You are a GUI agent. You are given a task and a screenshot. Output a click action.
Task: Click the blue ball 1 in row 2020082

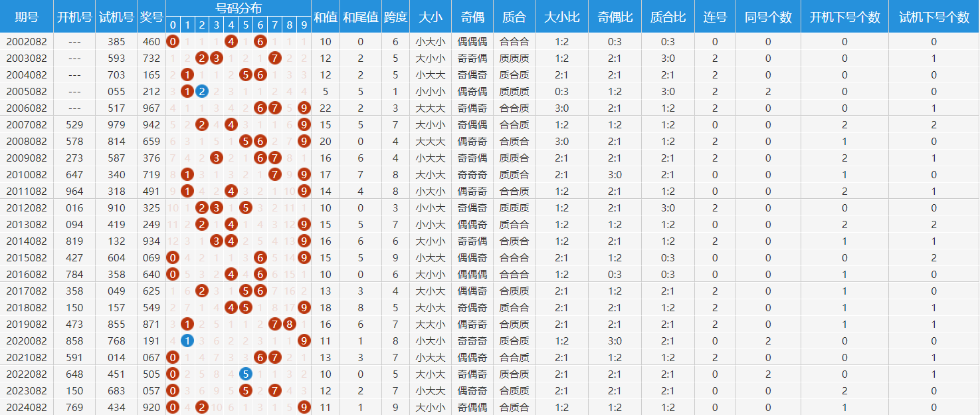coord(187,341)
